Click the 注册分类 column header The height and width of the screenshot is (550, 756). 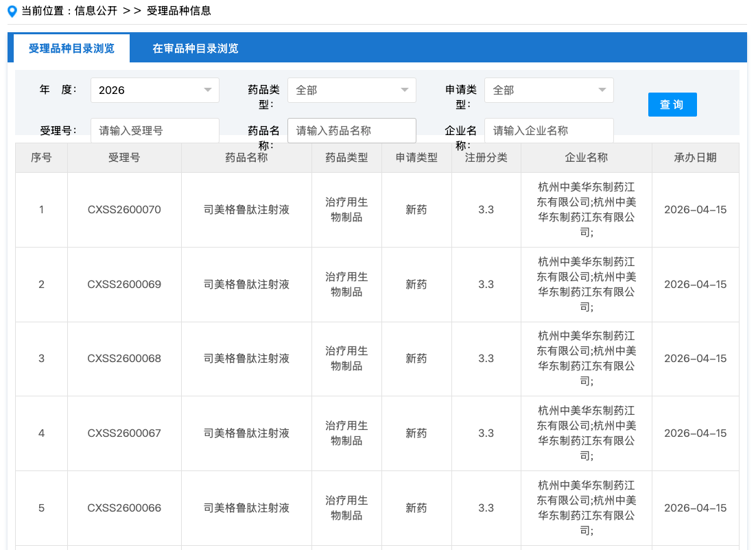point(486,158)
